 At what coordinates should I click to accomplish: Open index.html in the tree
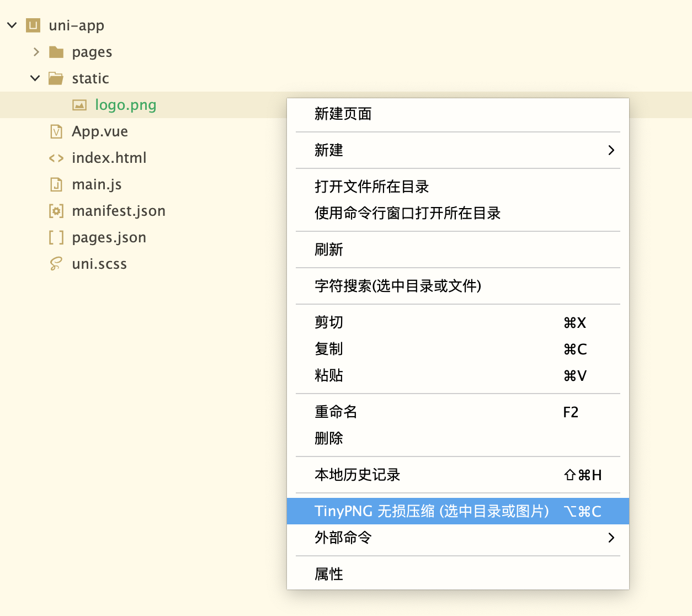(x=109, y=158)
